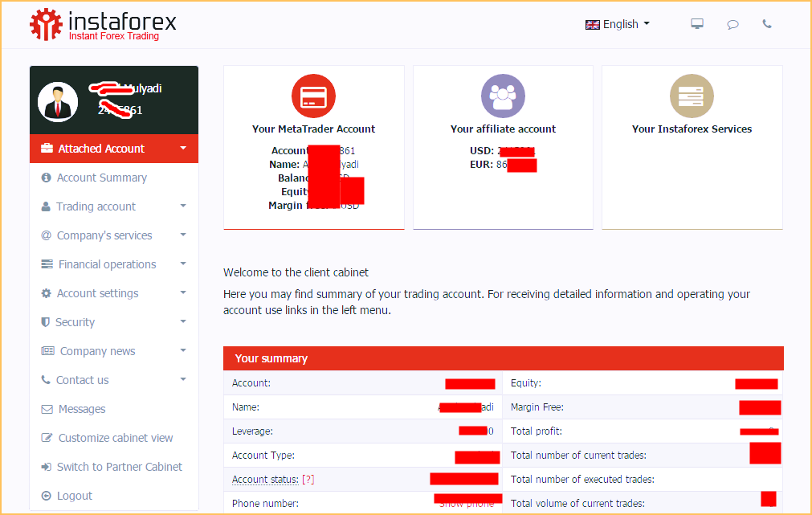The width and height of the screenshot is (812, 515).
Task: Expand the Attached Account arrow
Action: [x=183, y=148]
